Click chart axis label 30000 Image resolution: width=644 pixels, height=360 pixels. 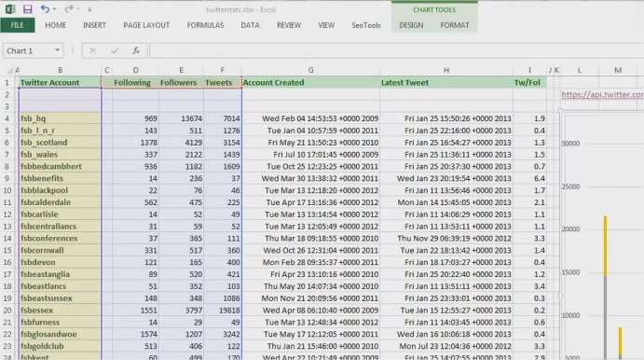[570, 144]
